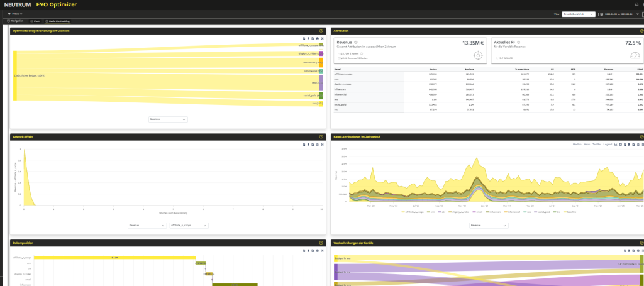Click the target icon in Revenue card
Screen dimensions: 644x286
tap(478, 55)
